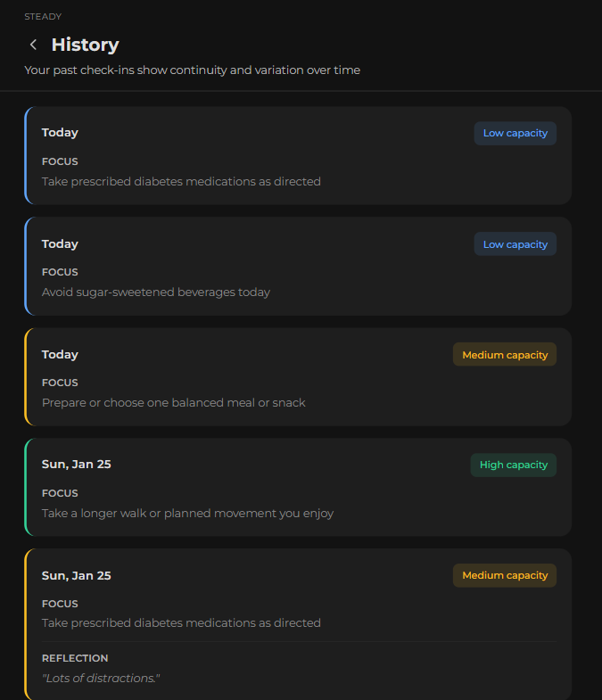Click the History page heading
This screenshot has height=700, width=602.
(85, 45)
